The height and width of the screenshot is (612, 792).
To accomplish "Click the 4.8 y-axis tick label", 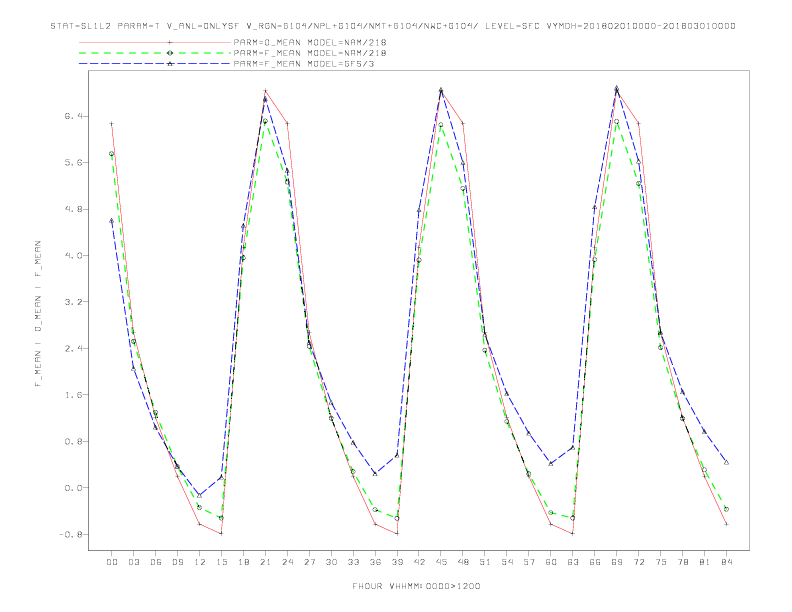I will click(x=73, y=209).
